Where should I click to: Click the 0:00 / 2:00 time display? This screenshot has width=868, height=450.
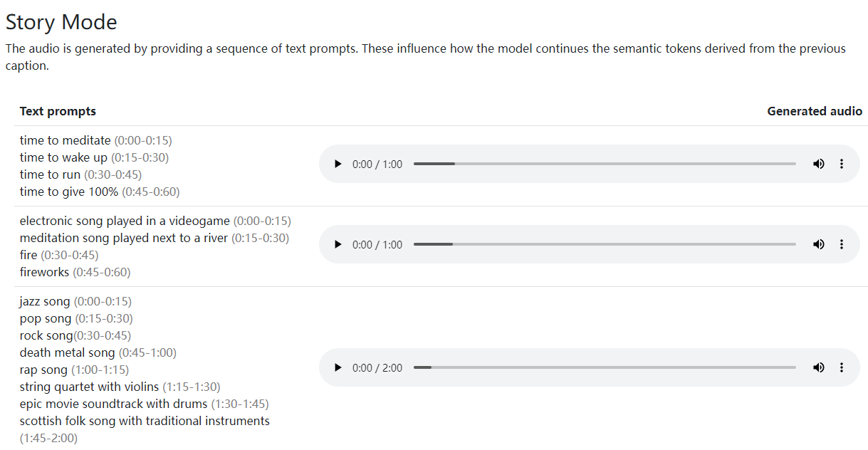377,367
